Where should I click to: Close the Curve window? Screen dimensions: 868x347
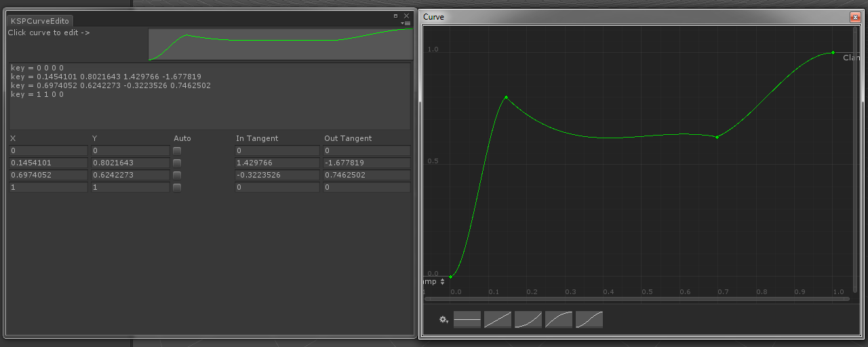(x=855, y=17)
